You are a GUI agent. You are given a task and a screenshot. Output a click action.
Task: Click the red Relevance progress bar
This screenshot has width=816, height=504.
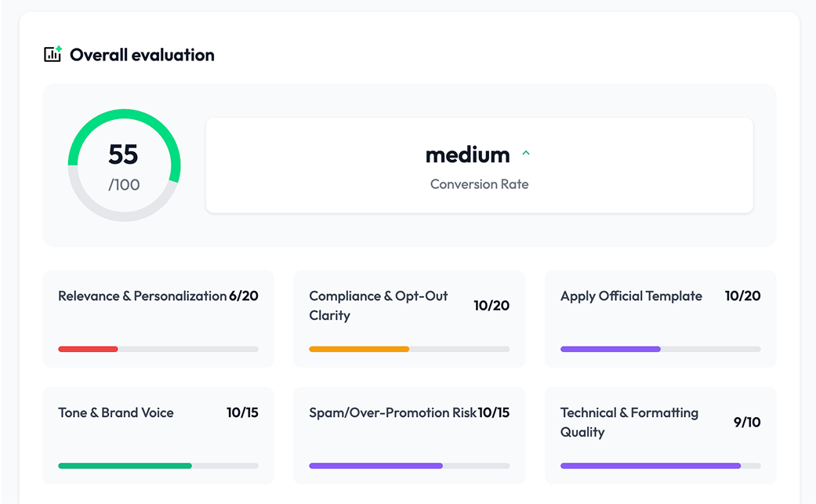[88, 349]
